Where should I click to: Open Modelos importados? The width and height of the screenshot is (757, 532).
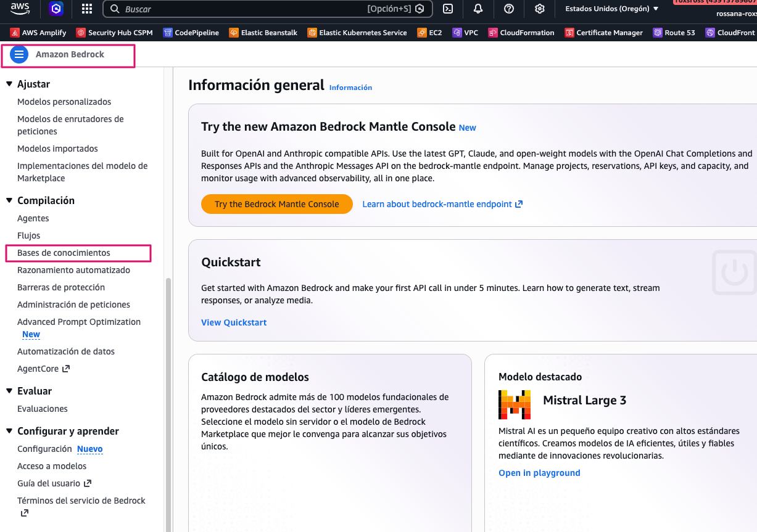coord(57,149)
